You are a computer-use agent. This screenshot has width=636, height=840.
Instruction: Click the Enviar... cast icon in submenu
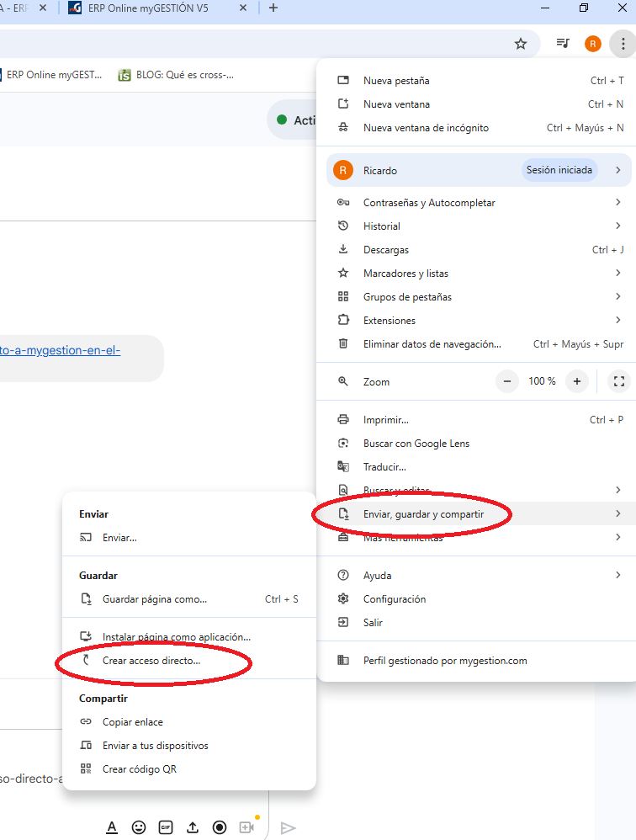pos(86,537)
